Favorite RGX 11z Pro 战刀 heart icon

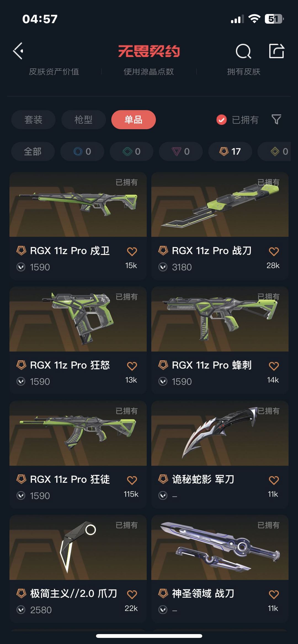click(x=274, y=251)
